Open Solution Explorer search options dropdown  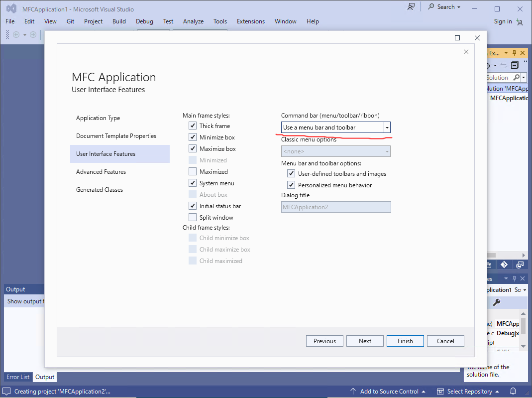(524, 77)
